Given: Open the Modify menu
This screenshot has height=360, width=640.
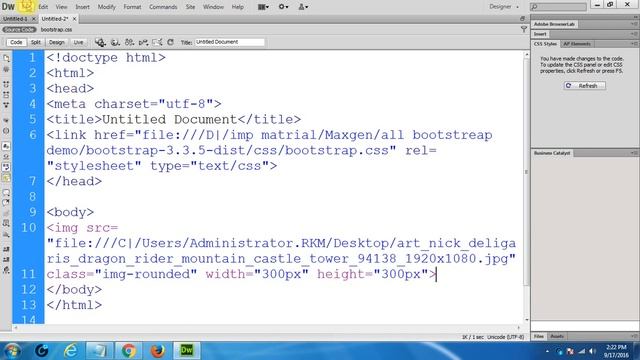Looking at the screenshot, I should point(106,7).
